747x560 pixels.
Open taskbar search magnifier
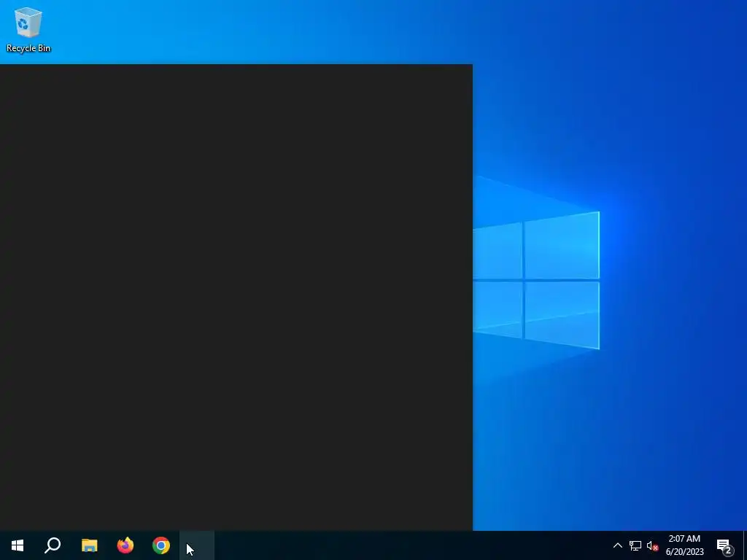point(53,545)
